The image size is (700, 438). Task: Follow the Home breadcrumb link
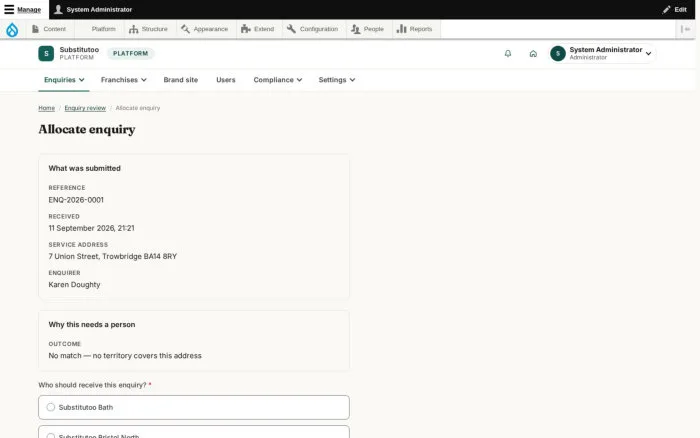[46, 108]
